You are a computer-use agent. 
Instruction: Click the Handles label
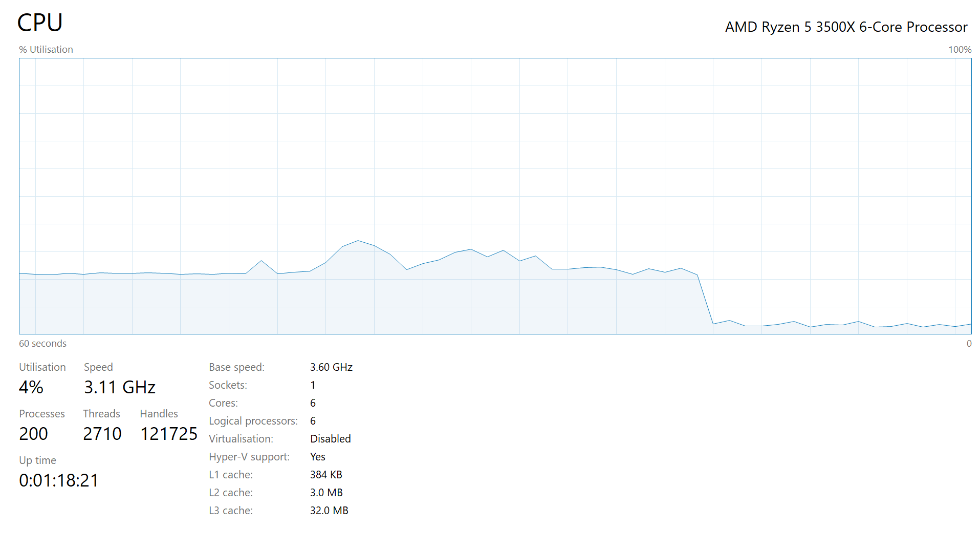coord(159,413)
